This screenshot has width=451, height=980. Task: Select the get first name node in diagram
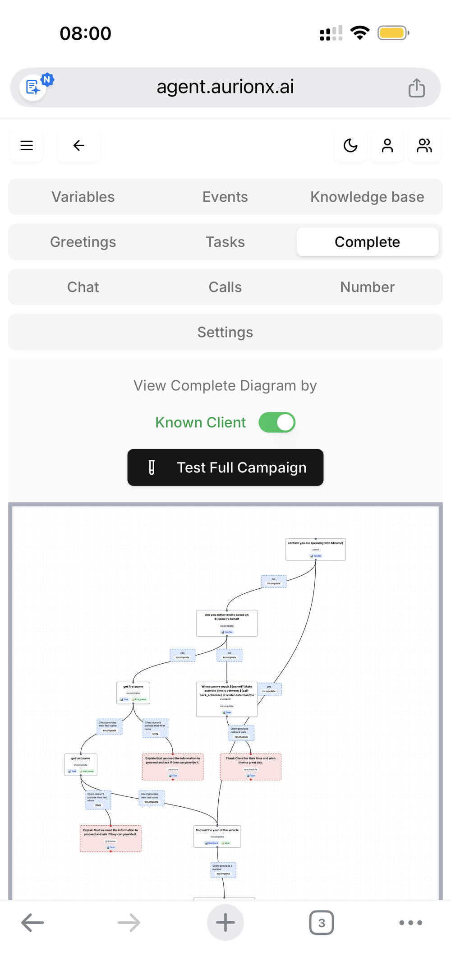(x=133, y=692)
